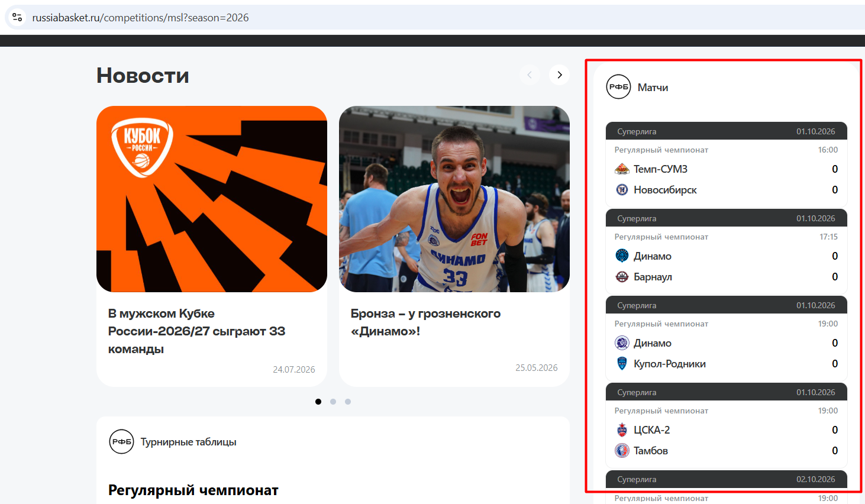Open the Тамбов team name
The height and width of the screenshot is (504, 865).
651,451
